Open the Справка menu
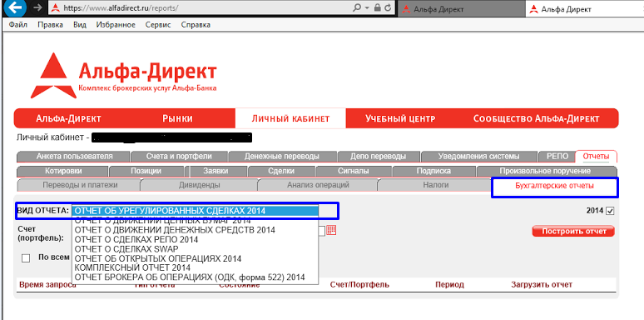This screenshot has height=320, width=644. 196,25
